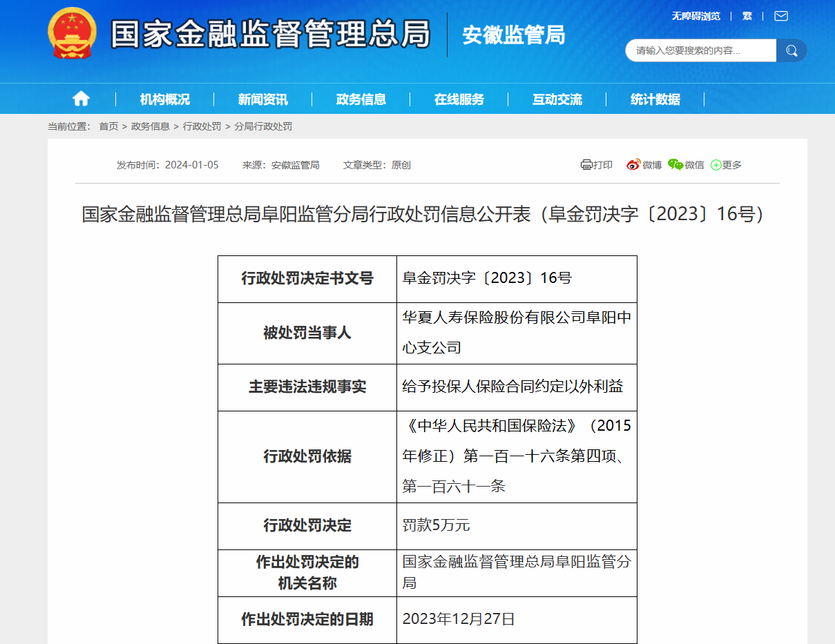835x644 pixels.
Task: Switch to traditional Chinese with 繁 link
Action: point(747,16)
